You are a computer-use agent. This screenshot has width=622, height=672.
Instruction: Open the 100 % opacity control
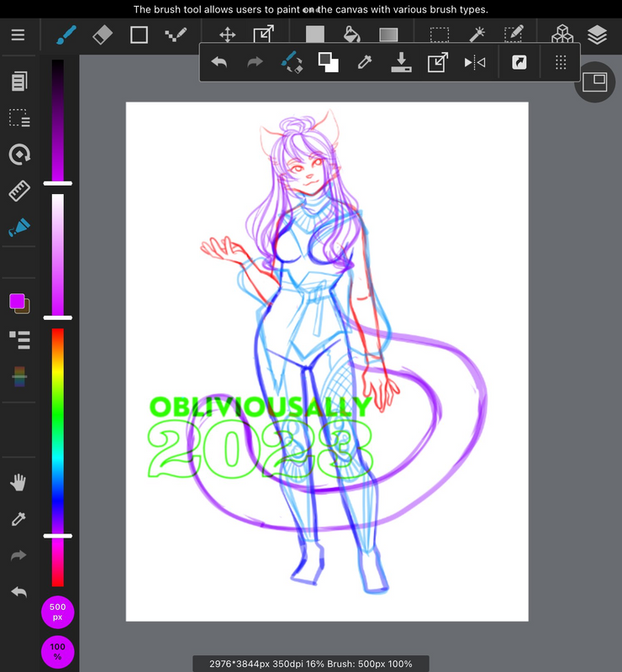click(x=57, y=652)
